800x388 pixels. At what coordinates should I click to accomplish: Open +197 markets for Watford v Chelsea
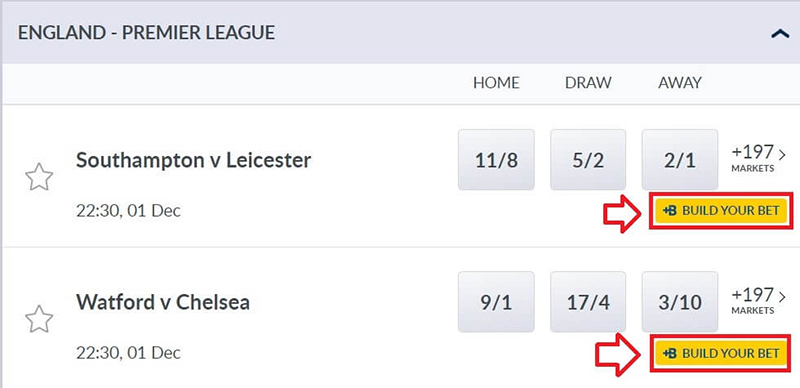(758, 301)
